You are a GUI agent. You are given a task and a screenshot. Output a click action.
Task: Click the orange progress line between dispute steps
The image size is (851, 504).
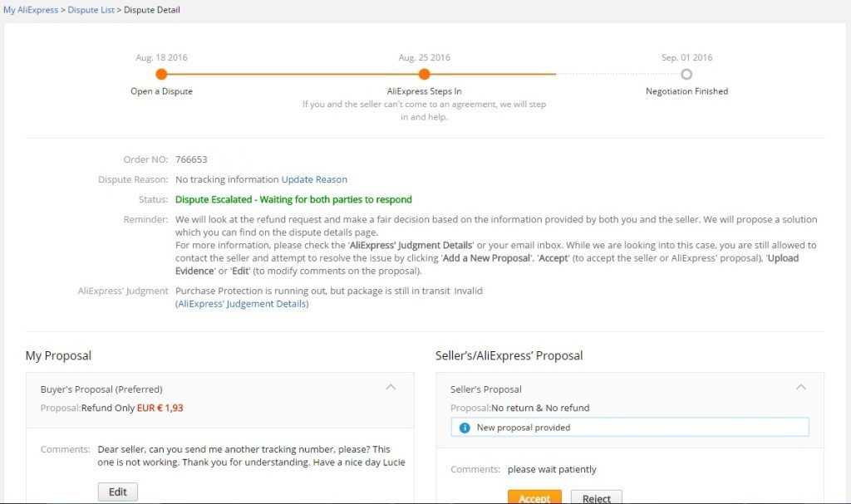[293, 74]
